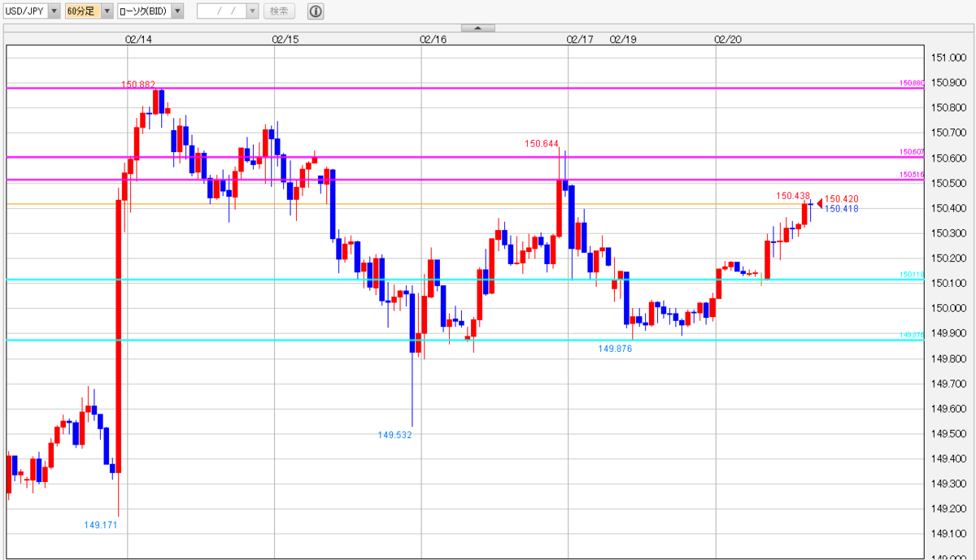
Task: Click the 150.882 high price label
Action: tap(138, 85)
